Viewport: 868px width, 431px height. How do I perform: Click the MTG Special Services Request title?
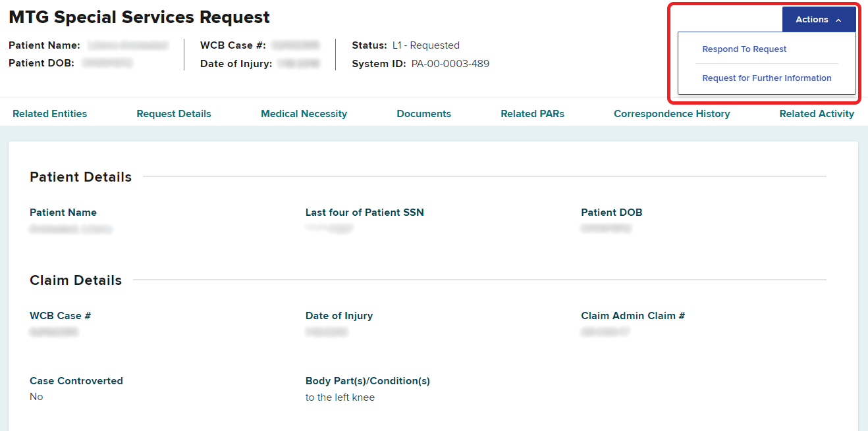point(139,18)
